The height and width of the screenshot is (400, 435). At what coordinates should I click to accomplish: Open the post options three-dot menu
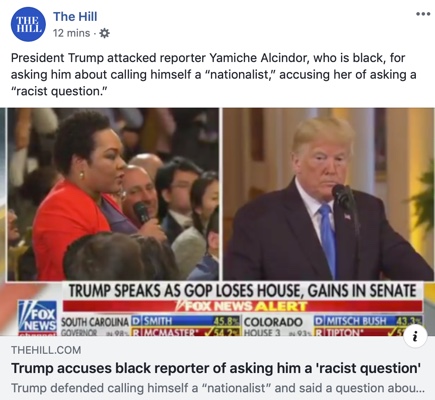point(423,14)
